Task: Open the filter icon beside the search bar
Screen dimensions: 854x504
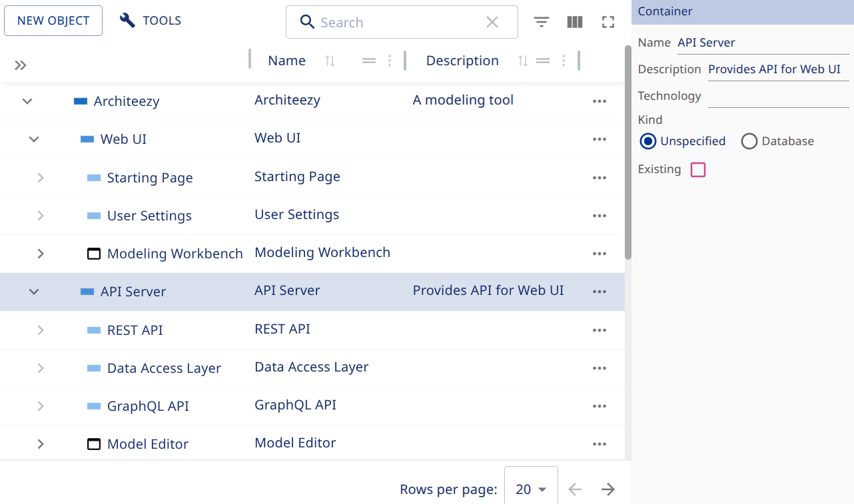Action: click(x=541, y=21)
